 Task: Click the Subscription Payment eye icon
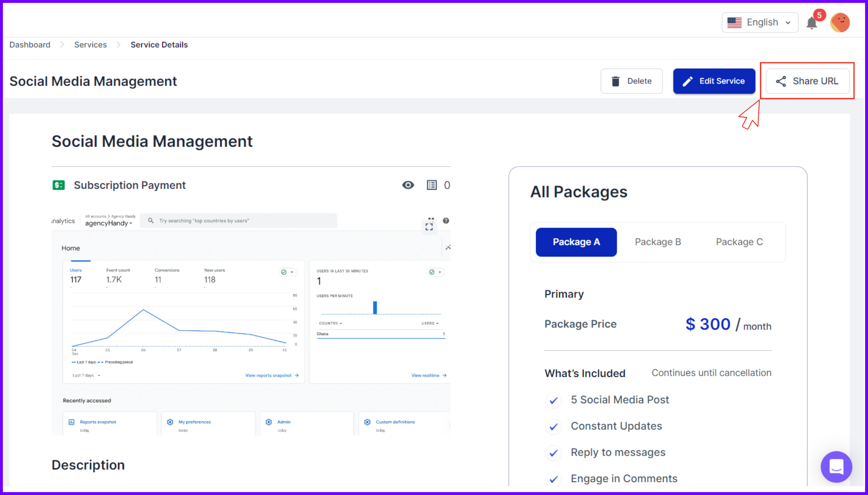(x=408, y=185)
